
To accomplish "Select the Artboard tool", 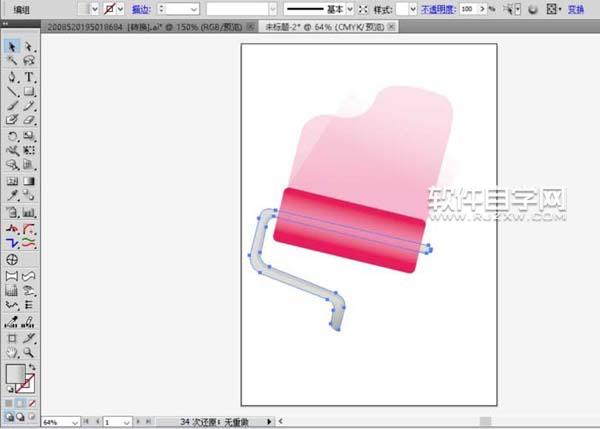I will pos(12,338).
